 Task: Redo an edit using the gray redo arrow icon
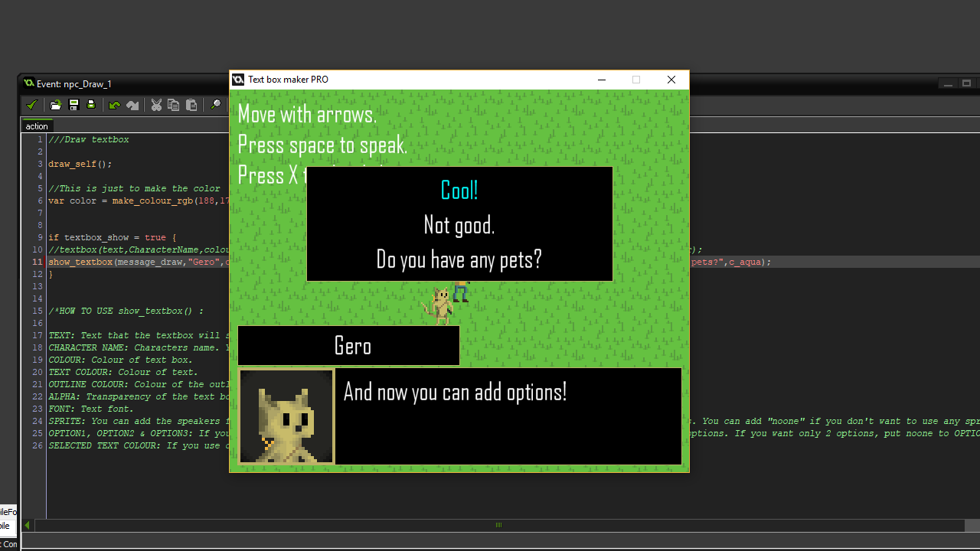132,105
